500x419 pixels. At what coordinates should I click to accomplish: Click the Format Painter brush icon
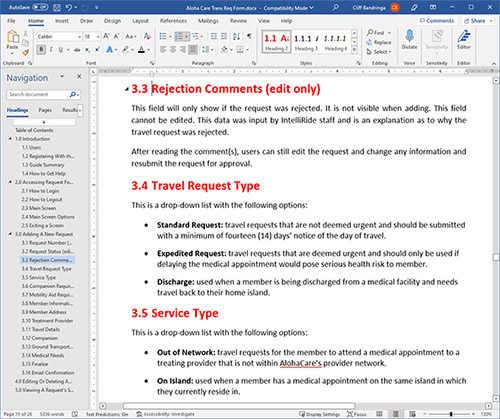tap(25, 52)
